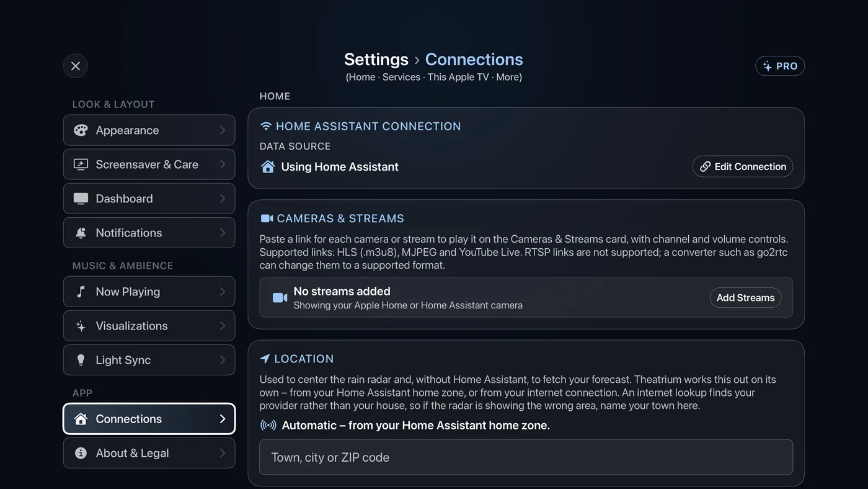The width and height of the screenshot is (868, 489).
Task: Click the Light Sync bulb icon
Action: tap(81, 360)
